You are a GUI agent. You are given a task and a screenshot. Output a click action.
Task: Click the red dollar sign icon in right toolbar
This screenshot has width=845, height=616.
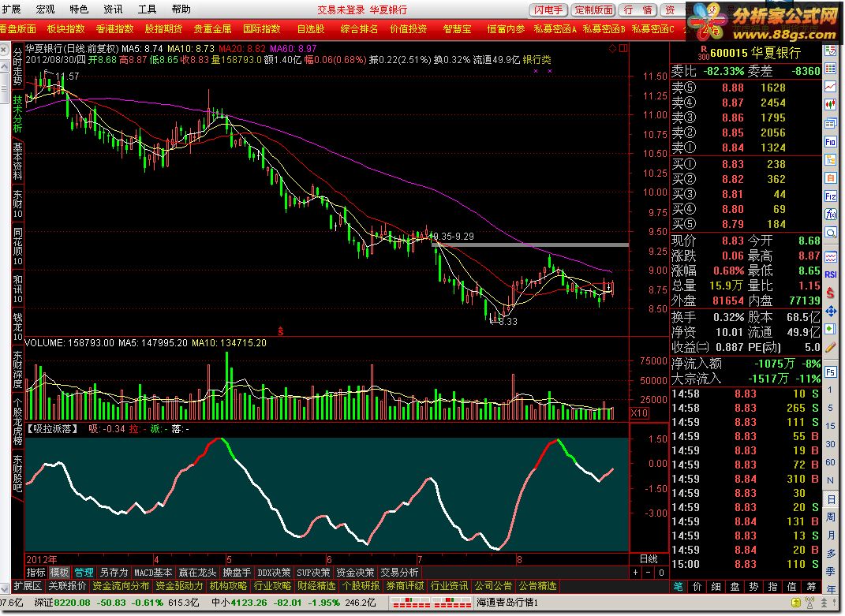831,293
